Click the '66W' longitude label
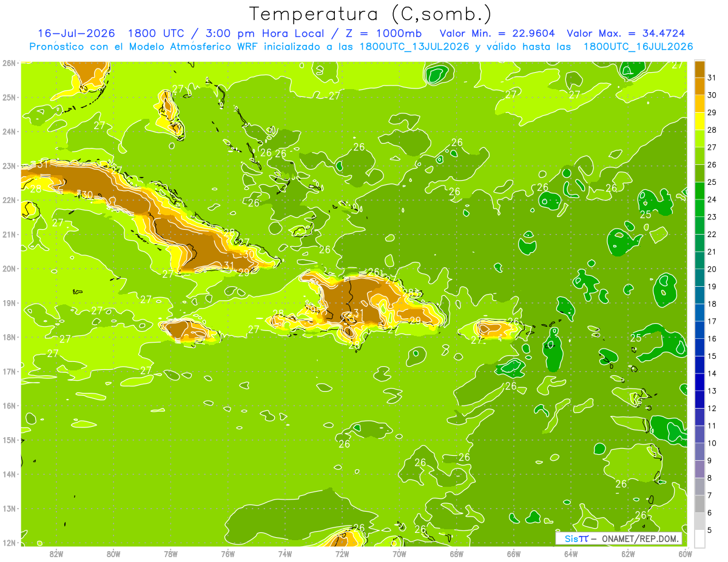 click(x=513, y=554)
